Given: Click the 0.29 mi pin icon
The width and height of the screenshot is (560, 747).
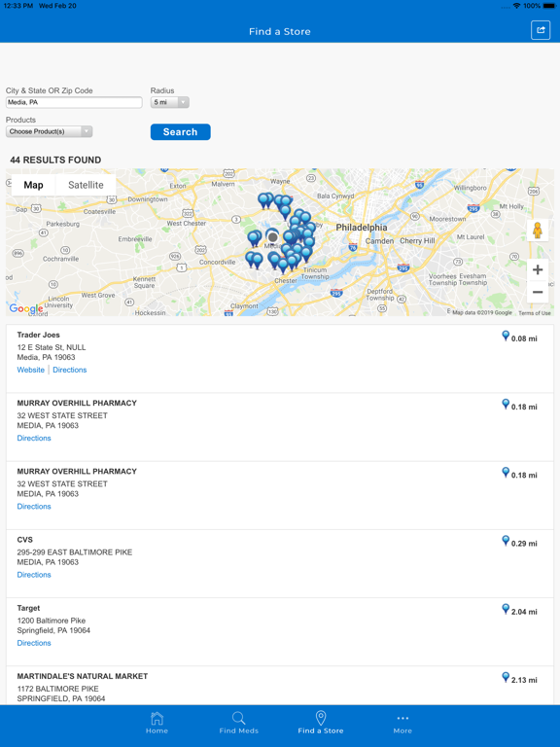Looking at the screenshot, I should 506,541.
